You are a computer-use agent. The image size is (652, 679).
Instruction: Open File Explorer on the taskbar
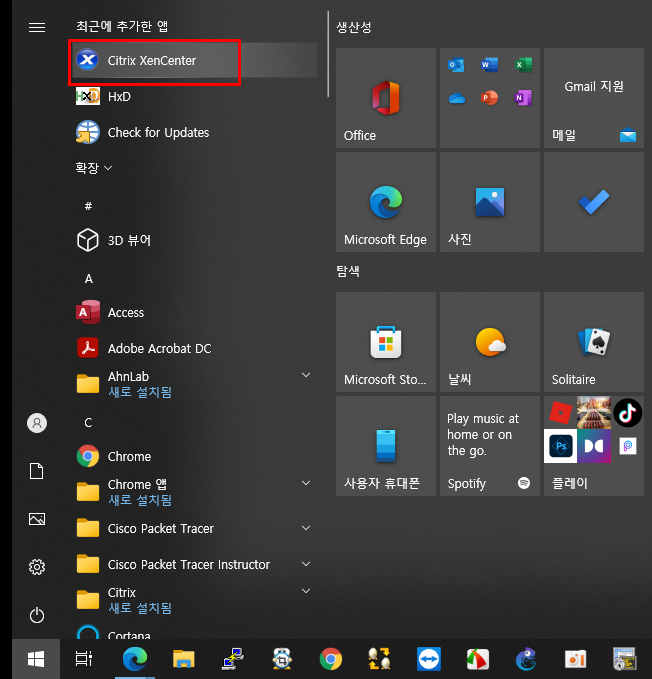click(x=184, y=659)
